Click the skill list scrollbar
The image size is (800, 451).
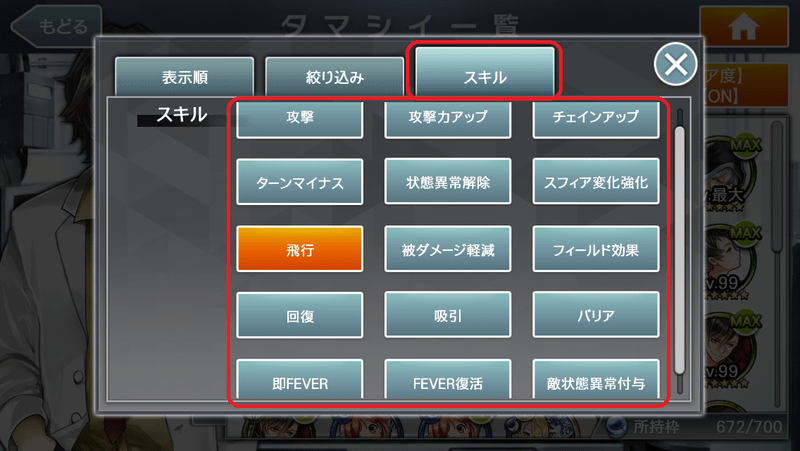coord(679,251)
